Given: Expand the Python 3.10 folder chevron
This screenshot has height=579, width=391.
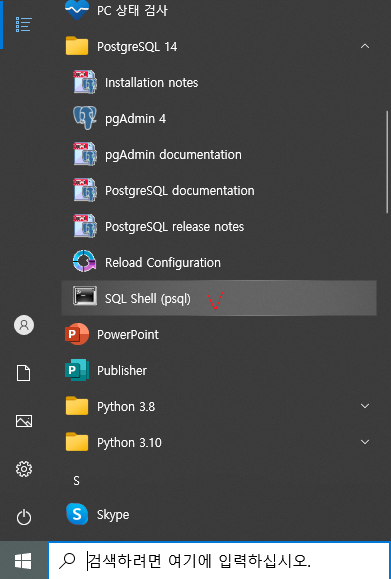Looking at the screenshot, I should coord(365,442).
